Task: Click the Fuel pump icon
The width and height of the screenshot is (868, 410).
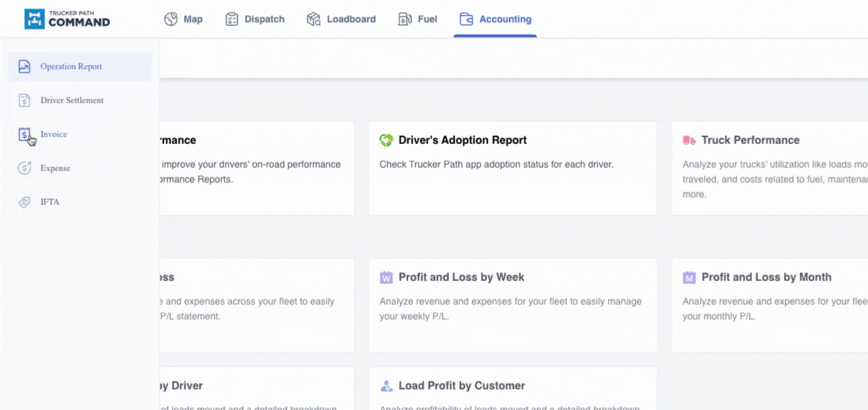Action: pyautogui.click(x=404, y=19)
